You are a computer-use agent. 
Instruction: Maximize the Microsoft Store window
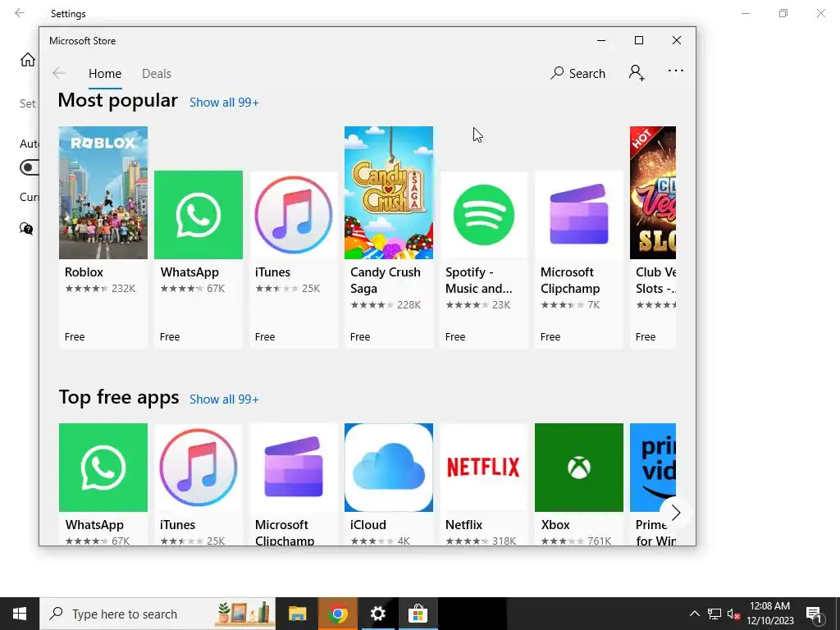(638, 40)
